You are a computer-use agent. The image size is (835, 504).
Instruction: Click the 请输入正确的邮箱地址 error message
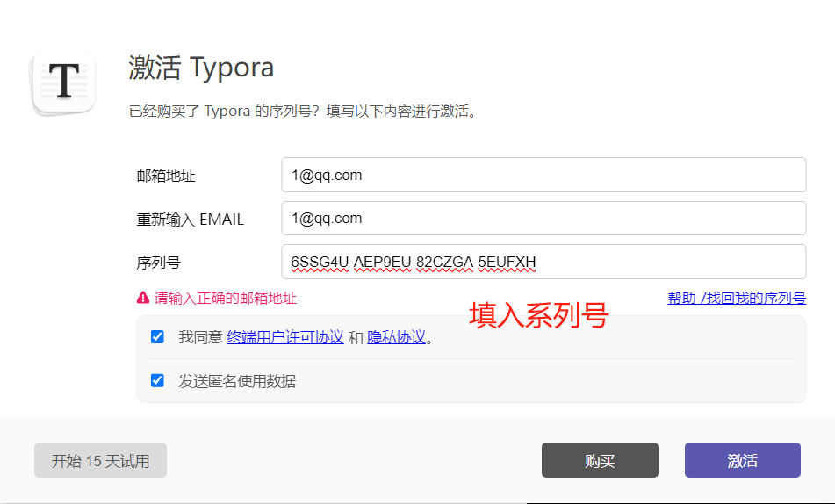226,299
